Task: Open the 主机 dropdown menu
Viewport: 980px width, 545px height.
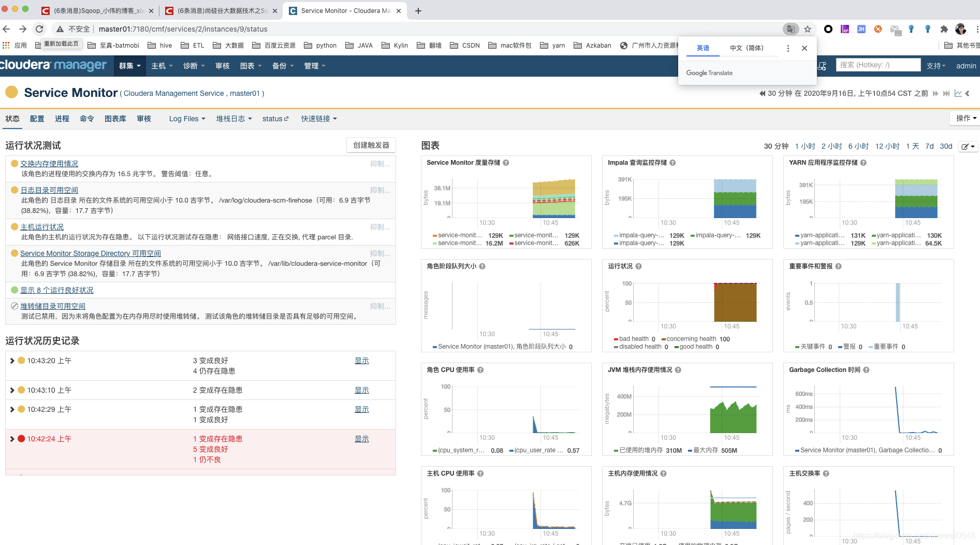Action: (x=162, y=66)
